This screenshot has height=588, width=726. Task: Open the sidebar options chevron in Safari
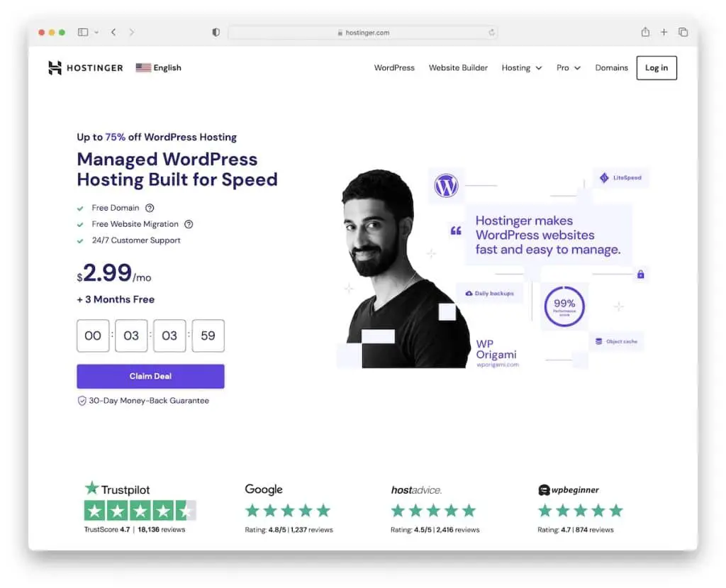coord(96,33)
